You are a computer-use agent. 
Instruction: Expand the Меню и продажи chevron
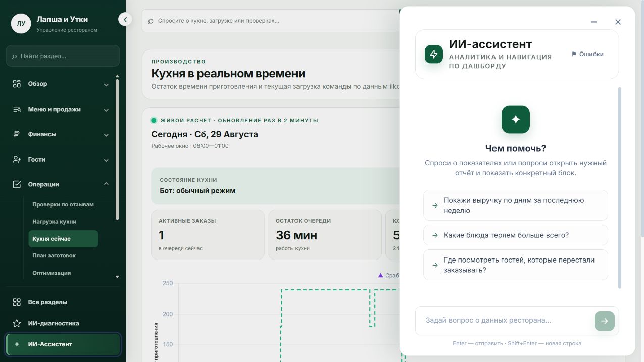[106, 110]
